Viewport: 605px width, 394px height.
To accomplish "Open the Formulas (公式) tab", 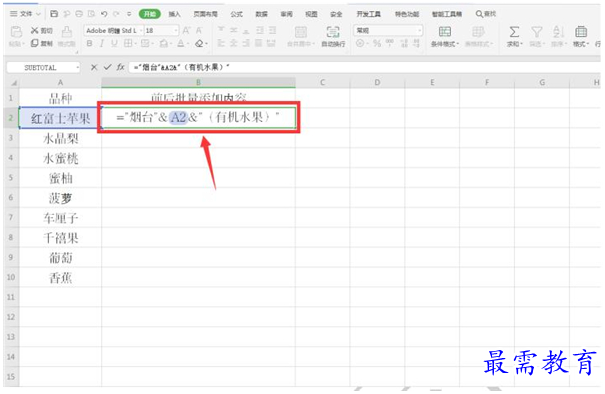I will click(x=236, y=14).
